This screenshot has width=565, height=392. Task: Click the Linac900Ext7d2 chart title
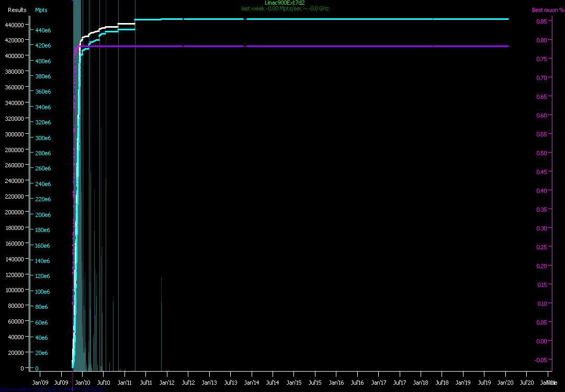click(285, 3)
